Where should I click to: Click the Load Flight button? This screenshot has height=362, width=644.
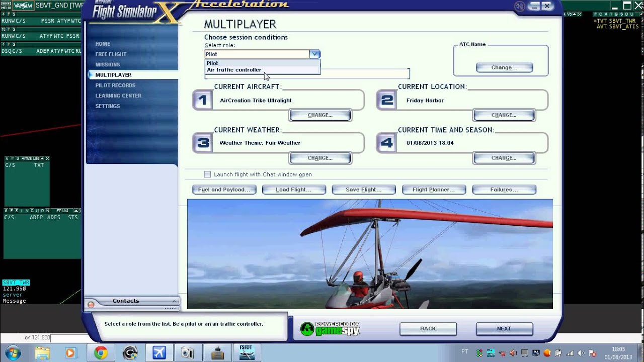tap(294, 190)
